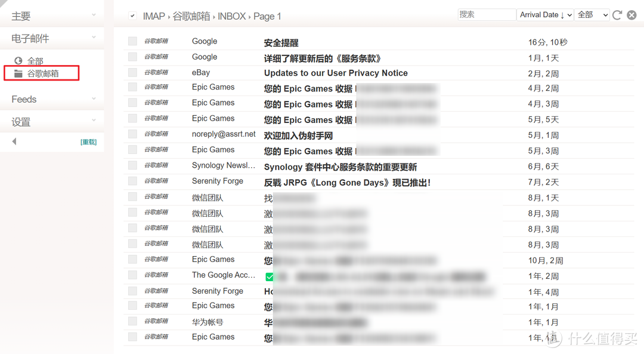Open the 安全提醒 email from Google
The image size is (644, 354).
point(281,42)
